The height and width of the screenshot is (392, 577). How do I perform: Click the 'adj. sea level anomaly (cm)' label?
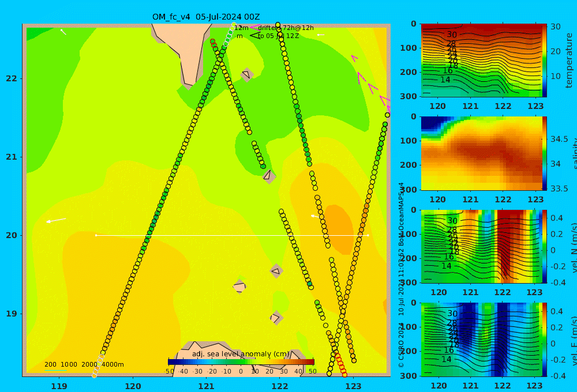point(241,354)
